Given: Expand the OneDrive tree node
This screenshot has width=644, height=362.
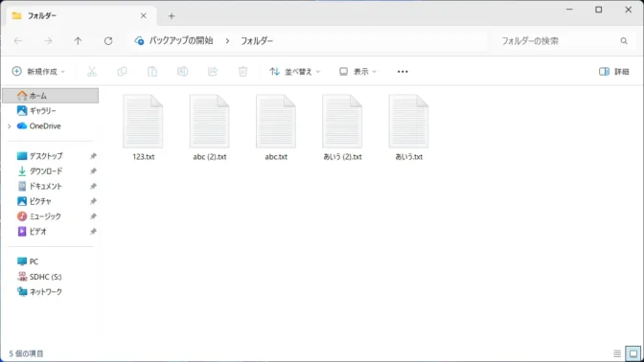Looking at the screenshot, I should tap(9, 126).
